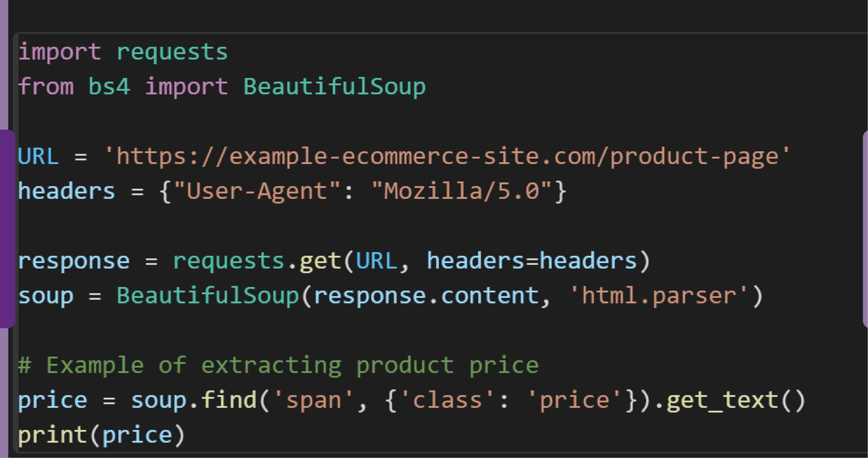868x458 pixels.
Task: Click the 'bs4' package name
Action: tap(109, 87)
